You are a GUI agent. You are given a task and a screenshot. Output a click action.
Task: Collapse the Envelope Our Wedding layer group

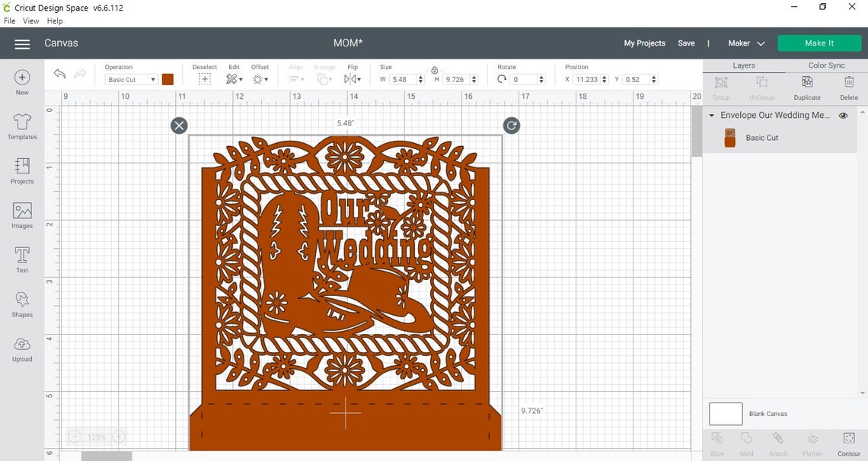[712, 115]
